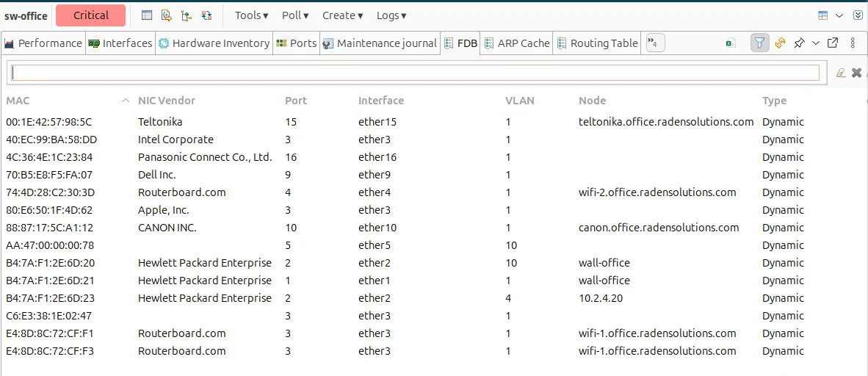The height and width of the screenshot is (376, 868).
Task: Open the Hardware Inventory tab
Action: pos(214,43)
